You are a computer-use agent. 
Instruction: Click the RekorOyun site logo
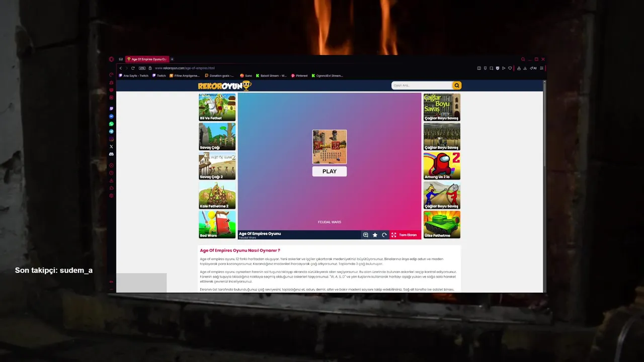(x=224, y=85)
